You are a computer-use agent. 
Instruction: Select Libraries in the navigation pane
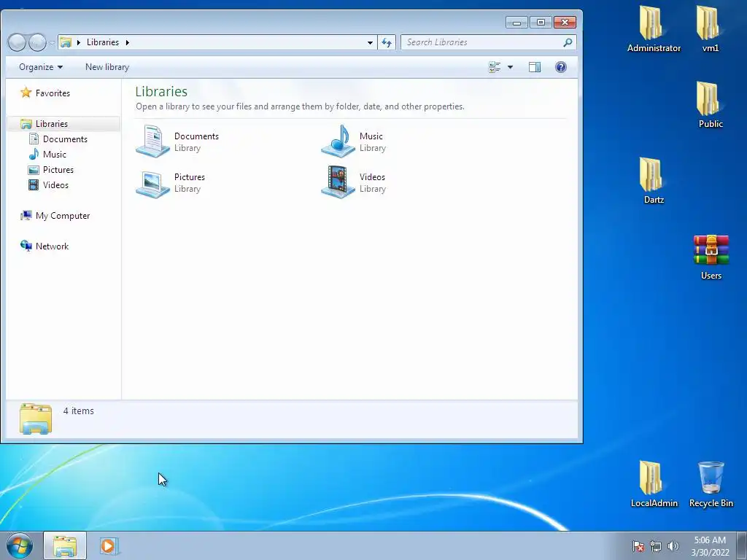52,124
